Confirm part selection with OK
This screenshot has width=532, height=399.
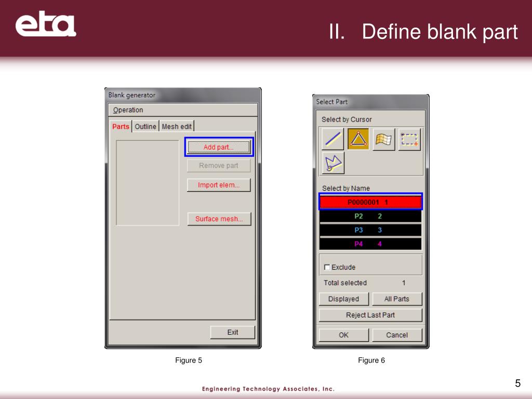click(344, 335)
